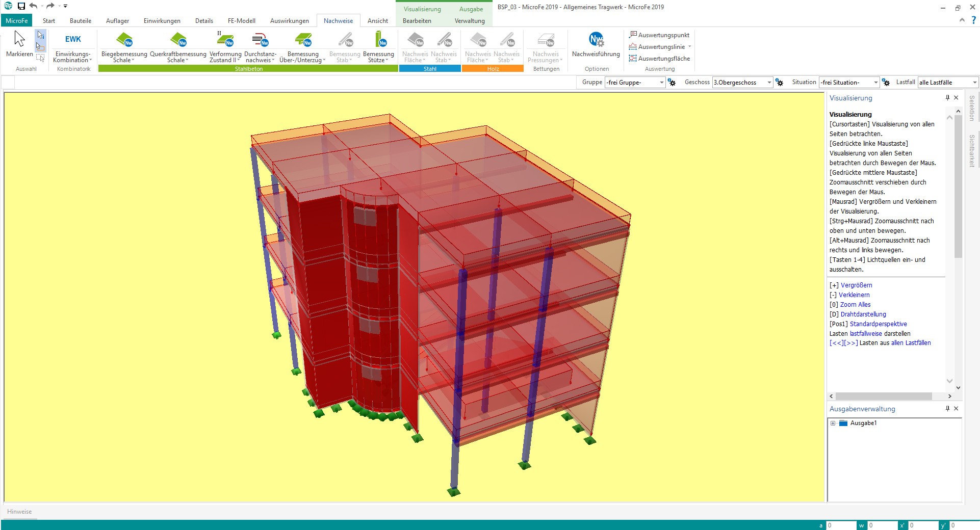The width and height of the screenshot is (980, 530).
Task: Open the Situation dropdown
Action: click(849, 83)
